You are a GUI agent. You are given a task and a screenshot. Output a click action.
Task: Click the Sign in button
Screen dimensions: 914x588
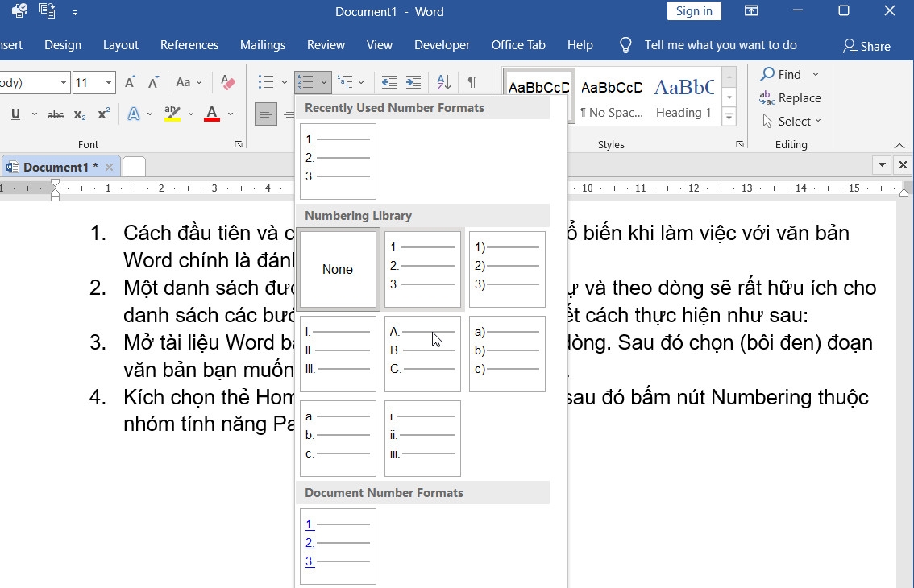694,11
